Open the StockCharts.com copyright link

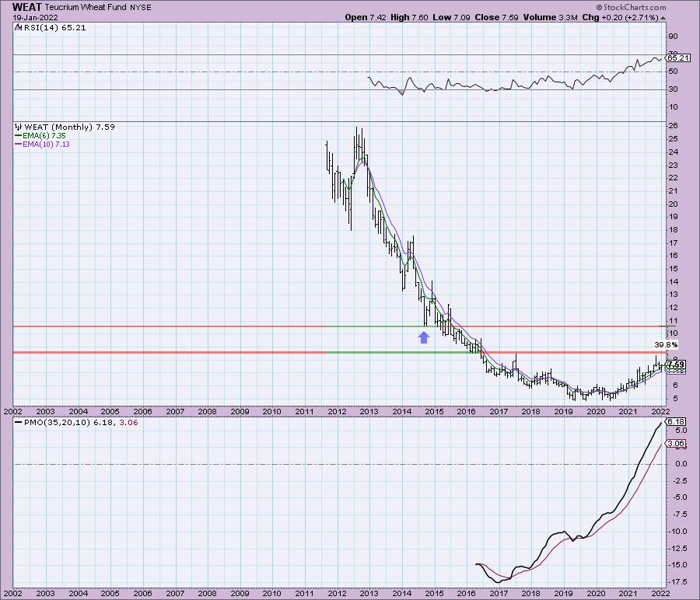tap(631, 8)
